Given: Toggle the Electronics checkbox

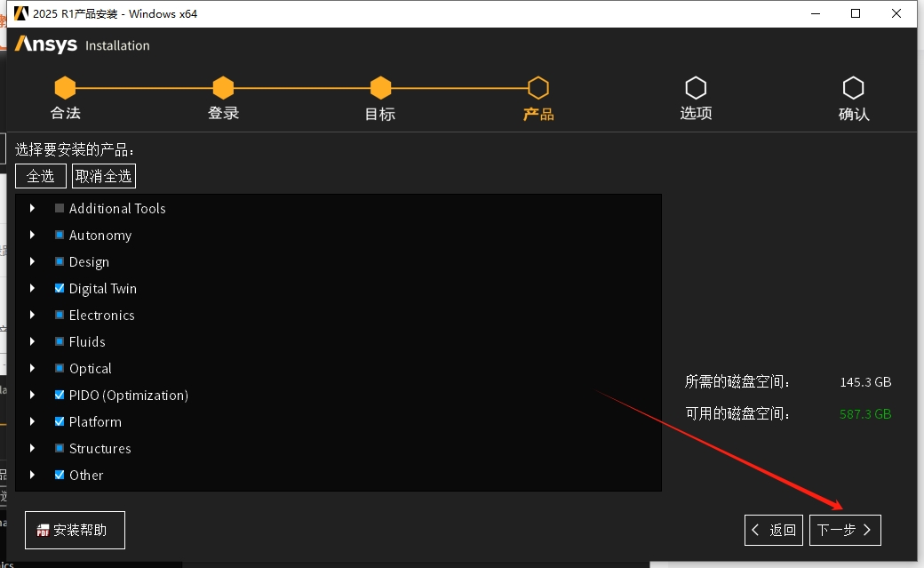Looking at the screenshot, I should pos(60,315).
